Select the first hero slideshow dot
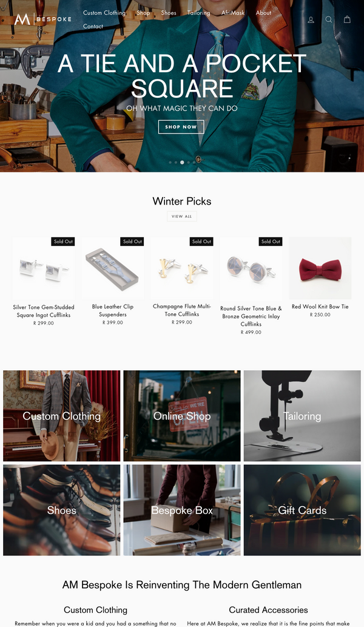The image size is (364, 627). tap(170, 162)
